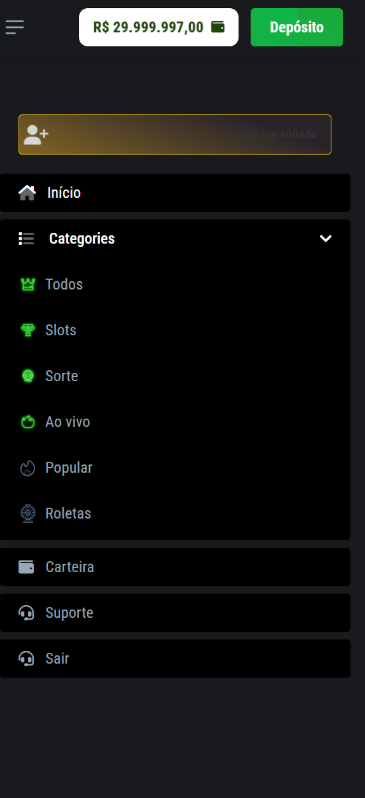Click the flame icon beside Popular
The height and width of the screenshot is (798, 365).
[27, 468]
